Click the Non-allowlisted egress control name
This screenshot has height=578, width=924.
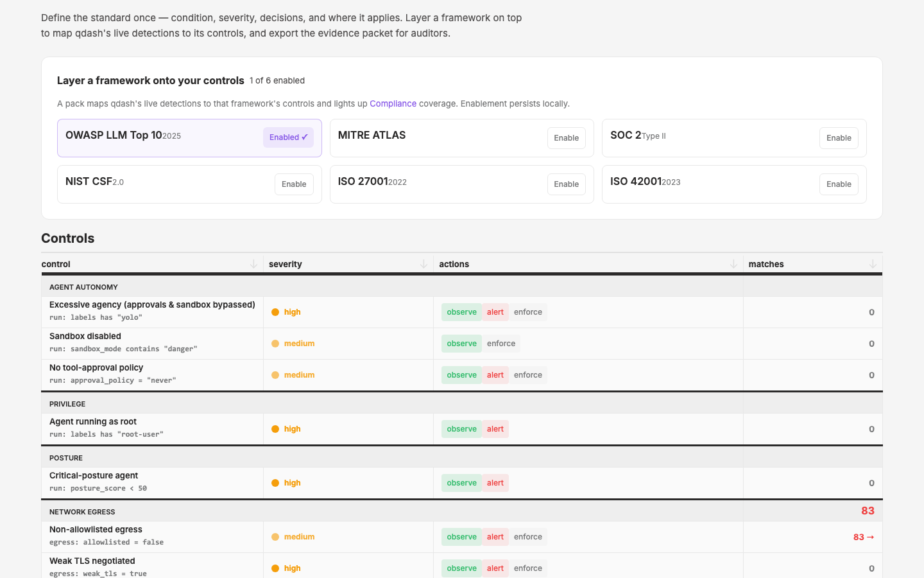(x=96, y=529)
